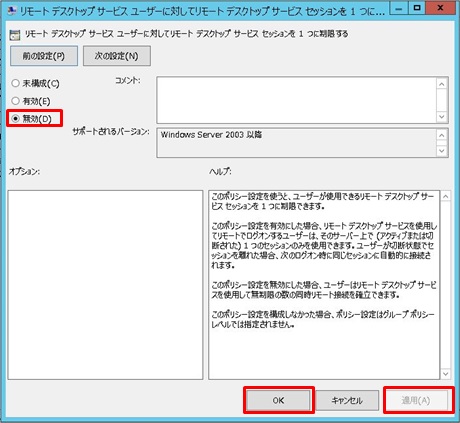460x423 pixels.
Task: Click inside the コメント text box
Action: (x=297, y=100)
